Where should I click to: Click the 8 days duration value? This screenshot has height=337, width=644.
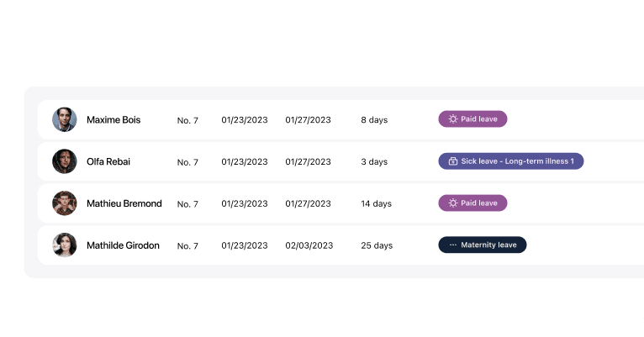click(x=374, y=120)
